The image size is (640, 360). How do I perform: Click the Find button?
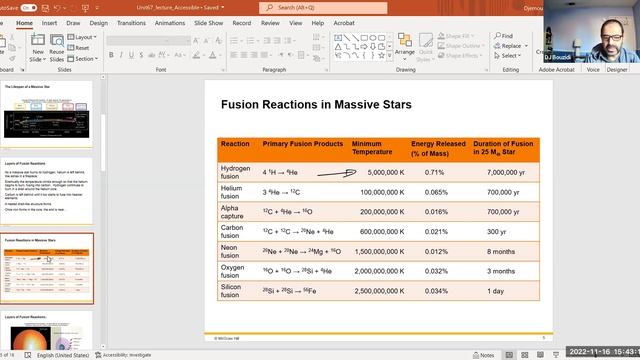[504, 36]
